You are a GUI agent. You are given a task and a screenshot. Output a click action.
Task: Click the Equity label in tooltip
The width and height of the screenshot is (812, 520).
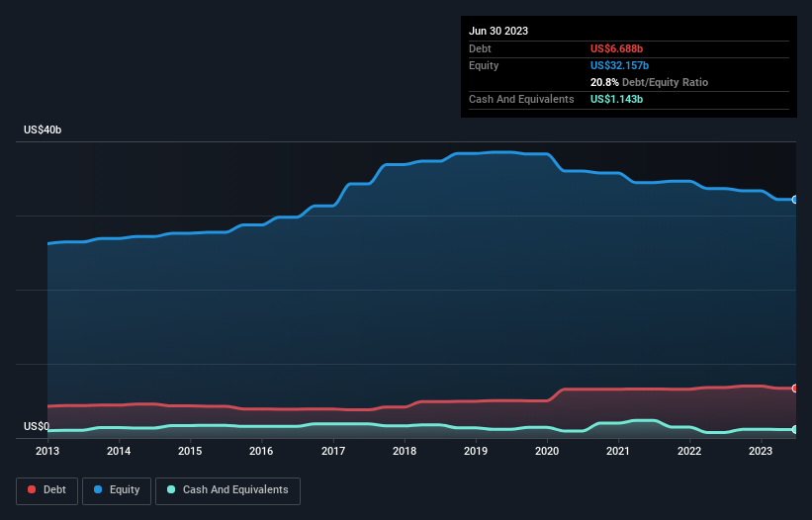[x=484, y=65]
